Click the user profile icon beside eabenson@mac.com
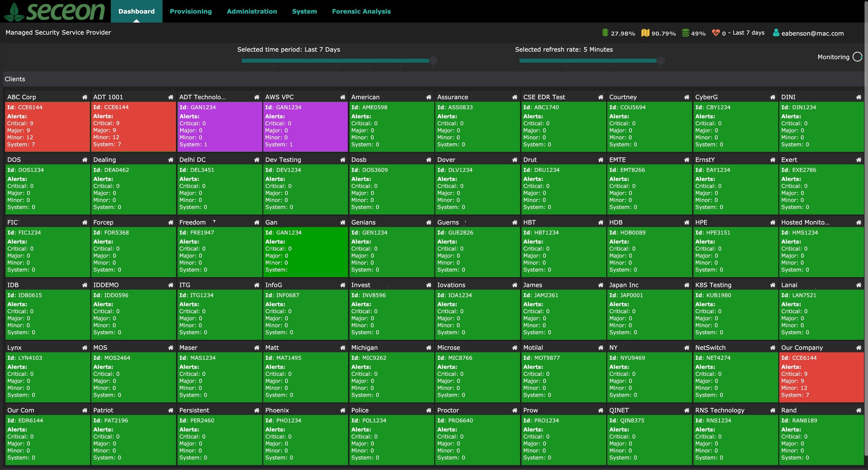 pos(776,33)
